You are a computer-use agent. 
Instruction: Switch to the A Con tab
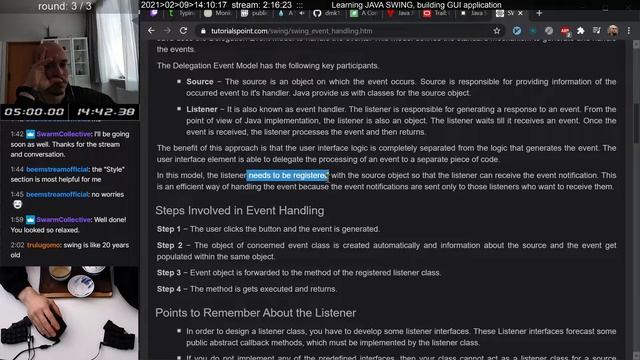364,13
